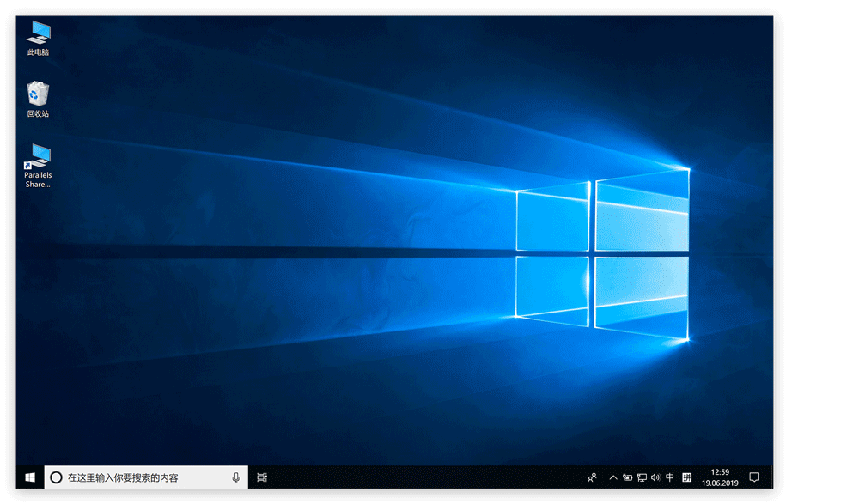
Task: Select the 回收站 Recycle Bin icon
Action: [38, 99]
